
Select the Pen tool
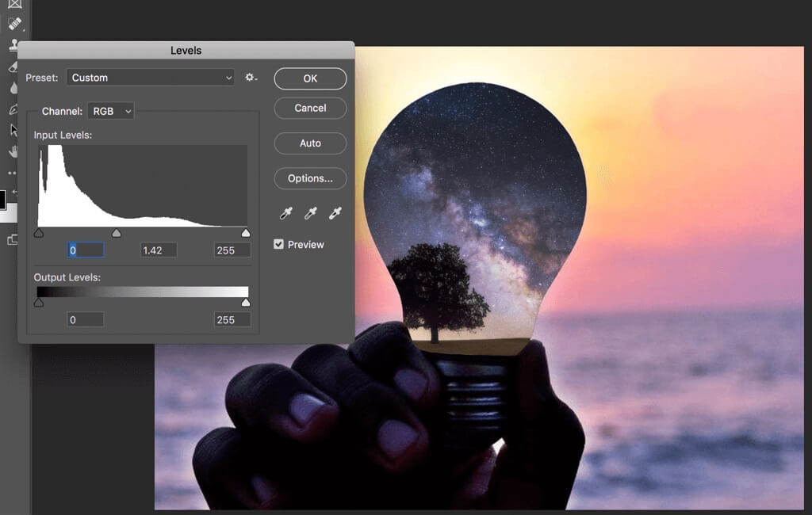point(12,109)
